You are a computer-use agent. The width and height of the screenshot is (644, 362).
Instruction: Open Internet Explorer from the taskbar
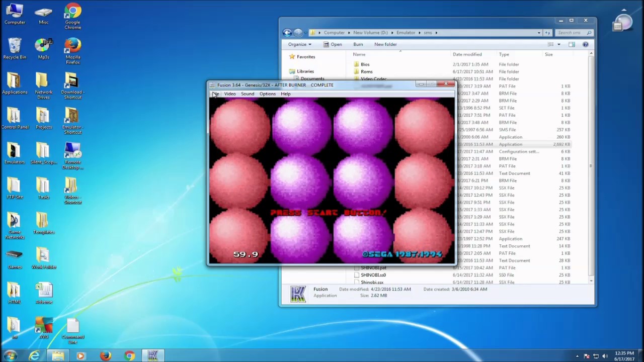pyautogui.click(x=34, y=356)
